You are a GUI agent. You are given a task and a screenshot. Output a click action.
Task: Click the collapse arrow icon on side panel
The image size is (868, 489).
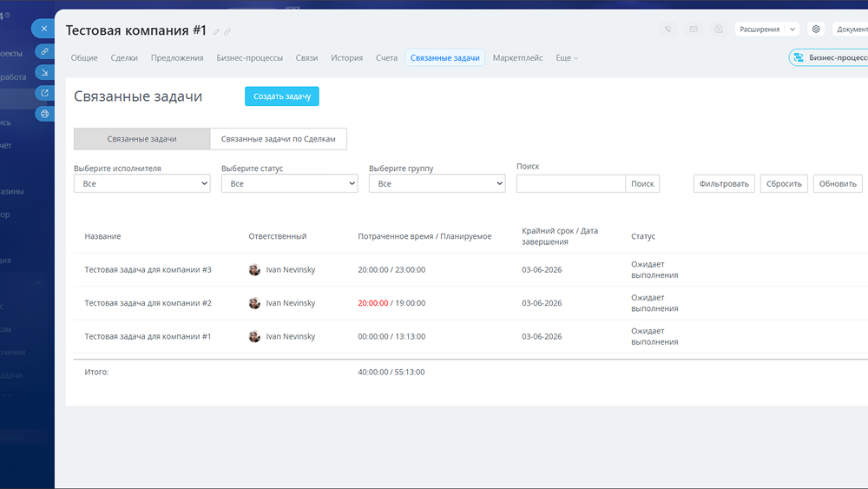click(x=45, y=72)
